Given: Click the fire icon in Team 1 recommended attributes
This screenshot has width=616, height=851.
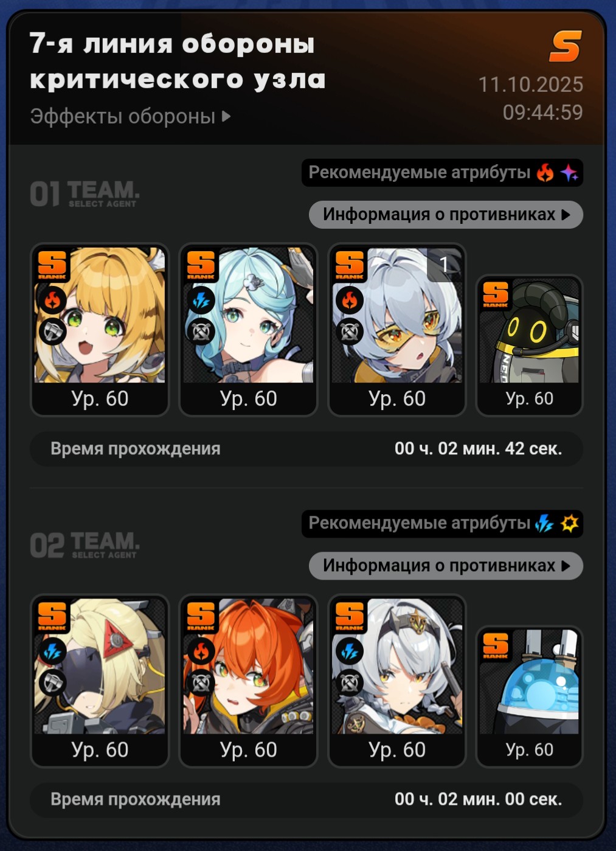Looking at the screenshot, I should pos(545,173).
